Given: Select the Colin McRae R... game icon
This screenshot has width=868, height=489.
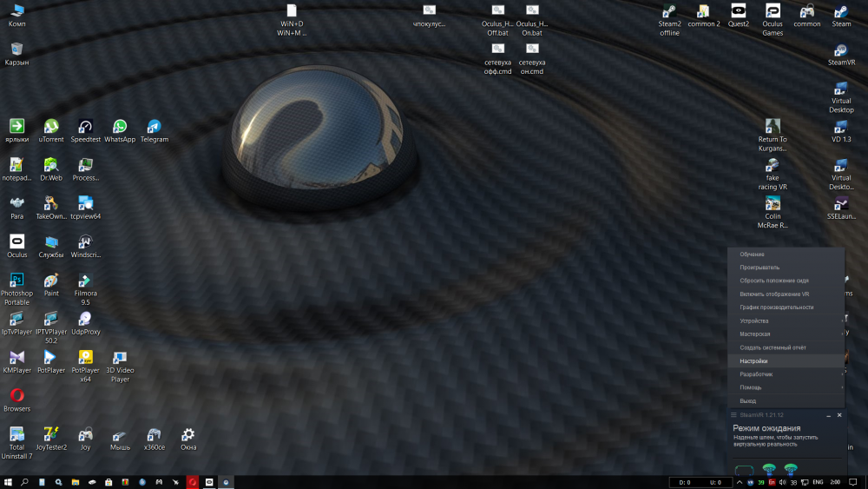Looking at the screenshot, I should [773, 212].
